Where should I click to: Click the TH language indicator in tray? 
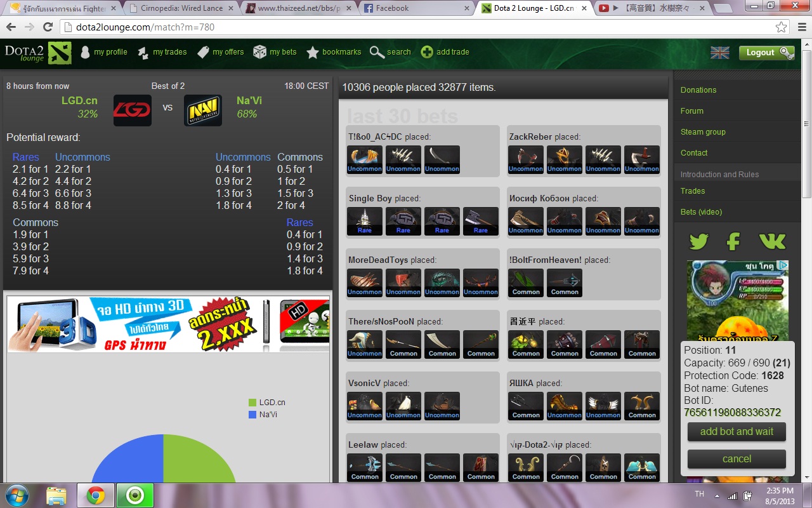coord(699,493)
